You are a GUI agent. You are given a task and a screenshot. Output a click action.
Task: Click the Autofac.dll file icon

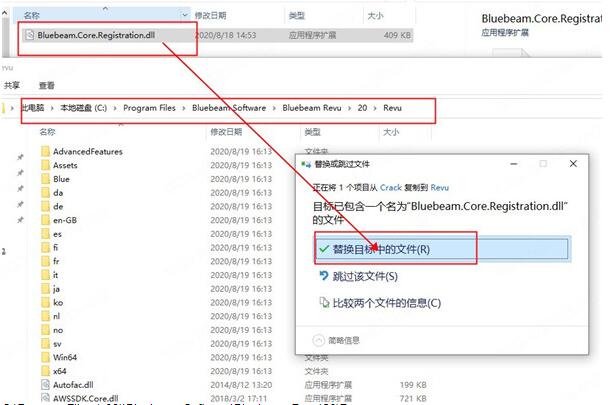pos(45,385)
